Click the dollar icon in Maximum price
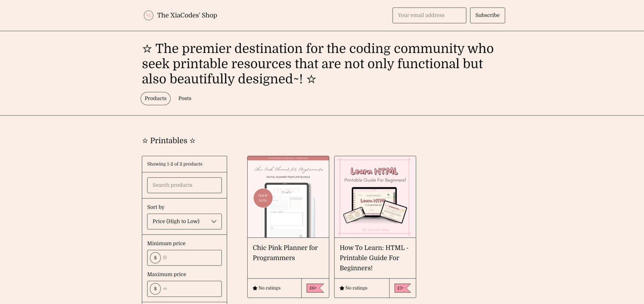This screenshot has height=304, width=644. coord(155,289)
